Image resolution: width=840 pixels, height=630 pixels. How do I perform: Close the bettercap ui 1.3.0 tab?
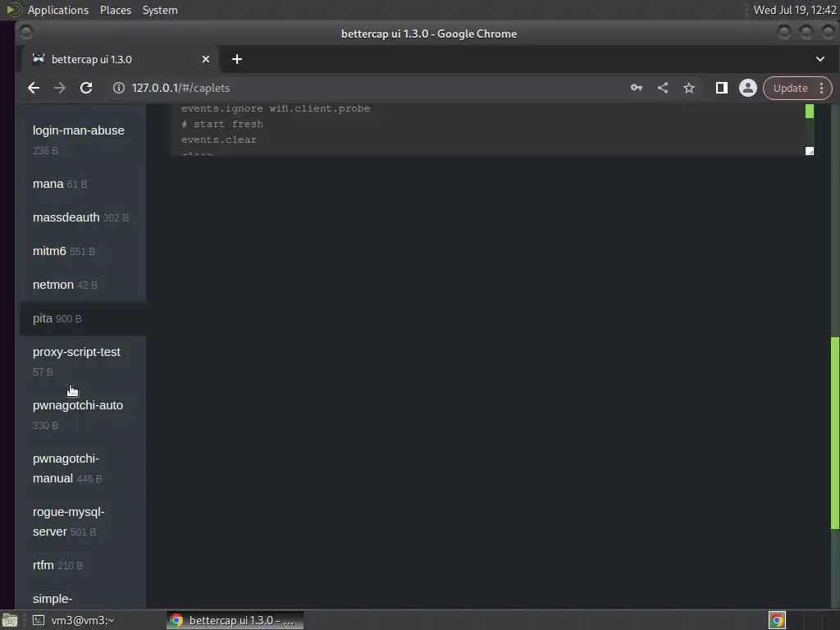click(x=206, y=59)
